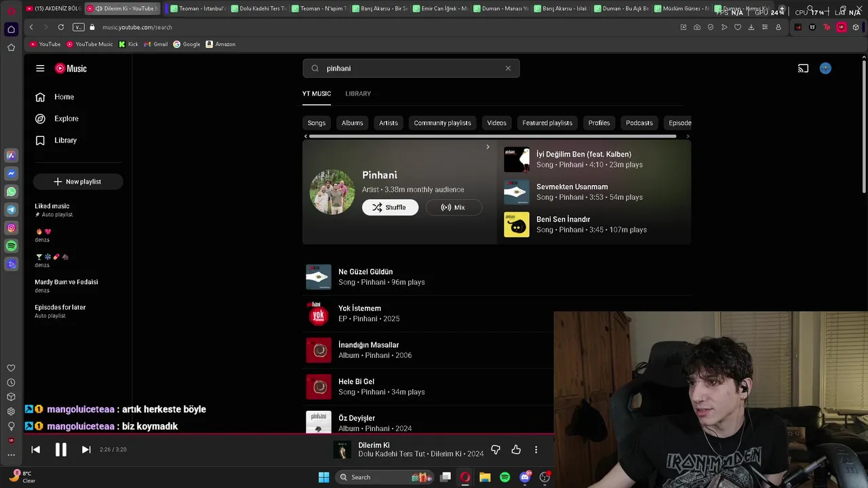This screenshot has height=488, width=868.
Task: Open Pinhani artist profile picture
Action: click(332, 192)
